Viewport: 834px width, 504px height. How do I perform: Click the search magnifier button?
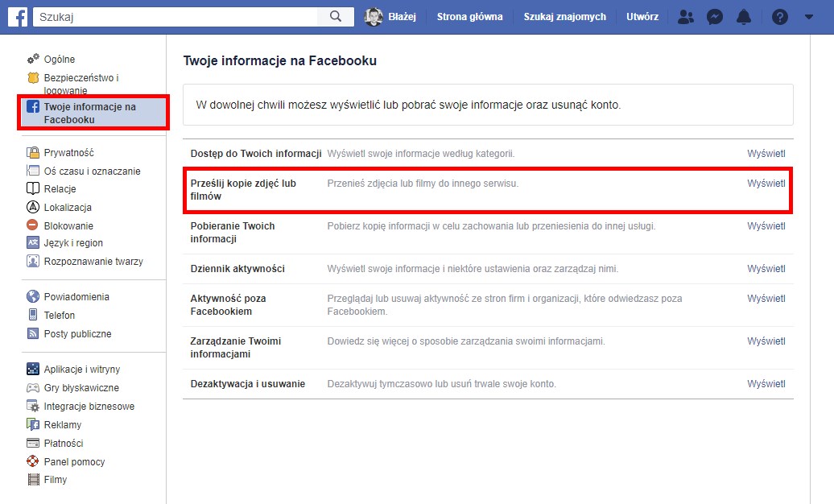click(336, 16)
